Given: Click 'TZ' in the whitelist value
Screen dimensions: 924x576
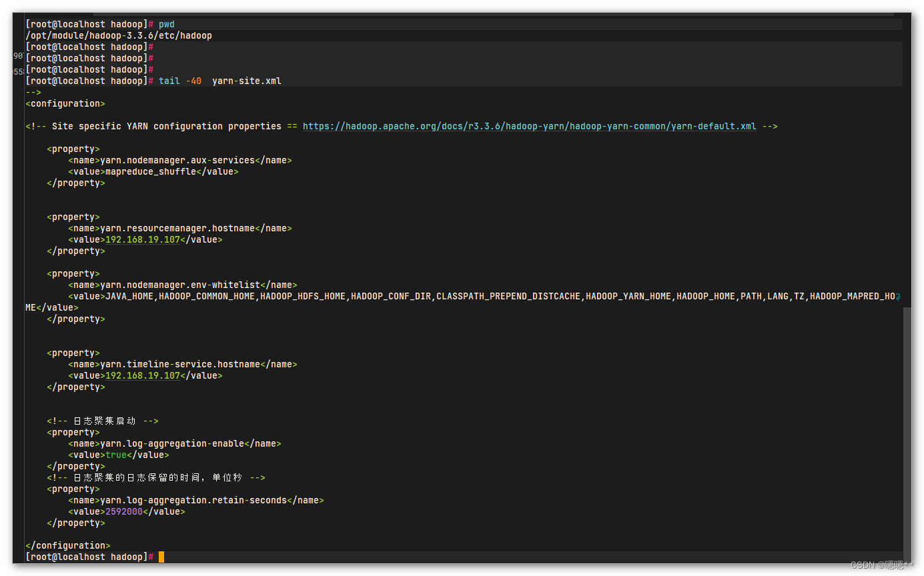Looking at the screenshot, I should pyautogui.click(x=799, y=296).
